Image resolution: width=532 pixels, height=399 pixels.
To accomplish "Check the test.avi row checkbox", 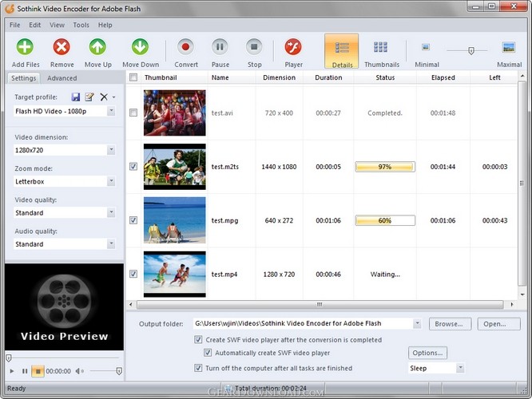I will tap(133, 113).
